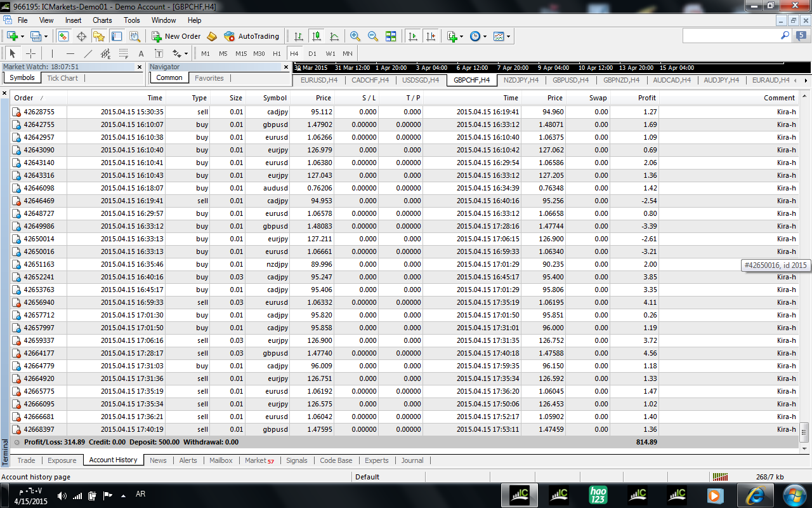Open the Journal tab in Terminal
Viewport: 812px width, 508px height.
pos(412,460)
